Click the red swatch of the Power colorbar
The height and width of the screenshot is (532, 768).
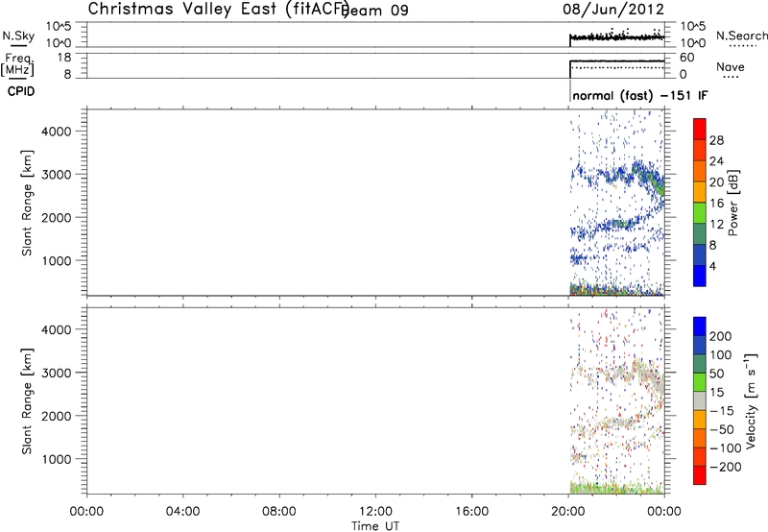700,130
